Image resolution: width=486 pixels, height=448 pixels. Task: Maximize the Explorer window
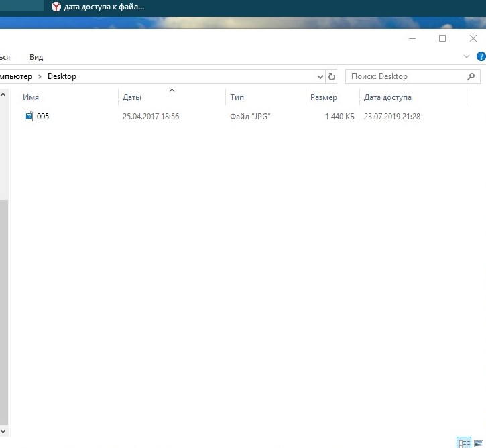click(x=442, y=39)
